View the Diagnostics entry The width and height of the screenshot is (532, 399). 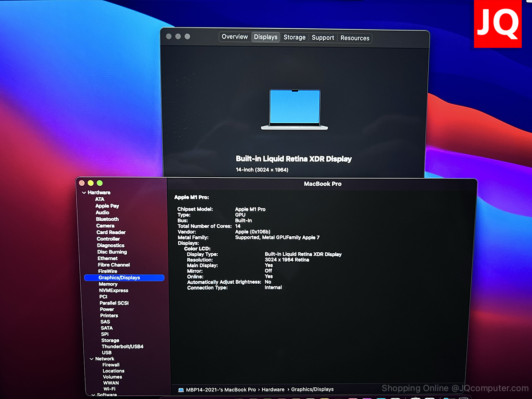(x=111, y=245)
